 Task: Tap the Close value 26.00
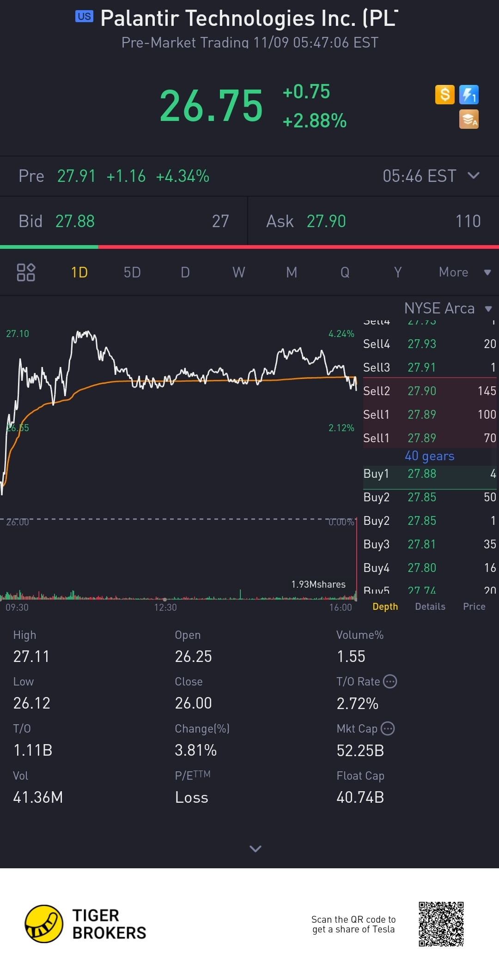coord(193,703)
